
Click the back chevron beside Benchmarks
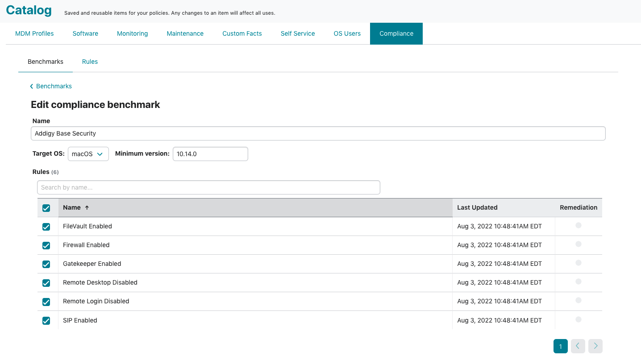click(x=32, y=87)
